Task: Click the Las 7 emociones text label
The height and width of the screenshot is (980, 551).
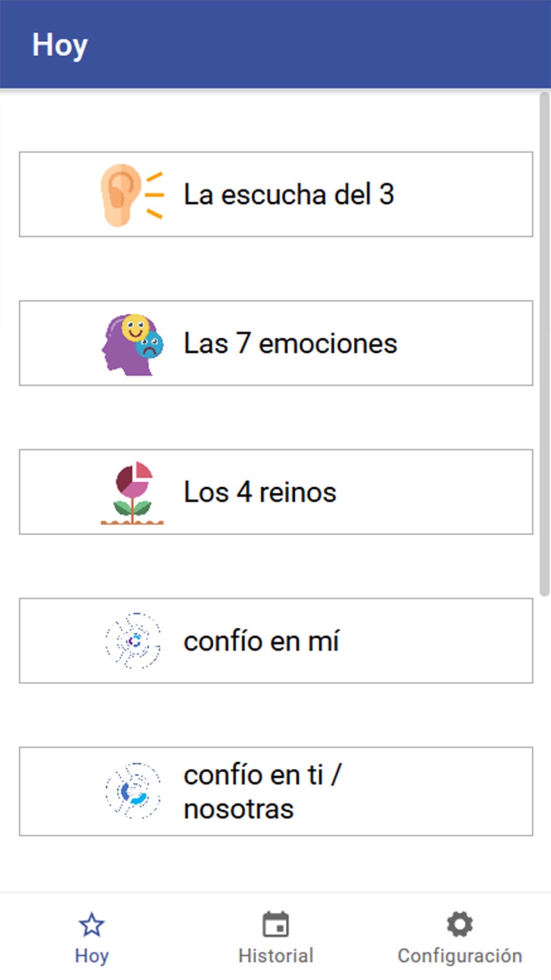Action: click(x=290, y=343)
